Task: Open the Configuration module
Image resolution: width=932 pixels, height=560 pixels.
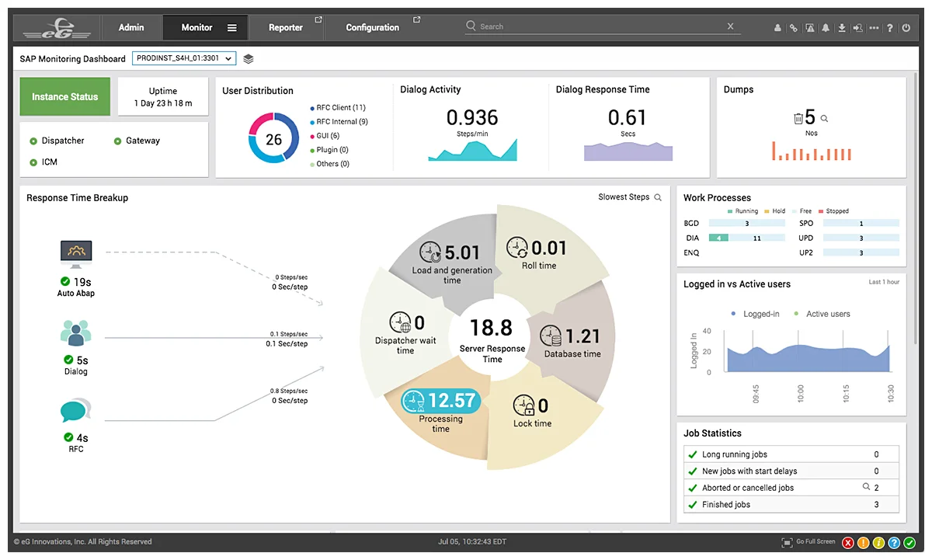Action: [373, 28]
